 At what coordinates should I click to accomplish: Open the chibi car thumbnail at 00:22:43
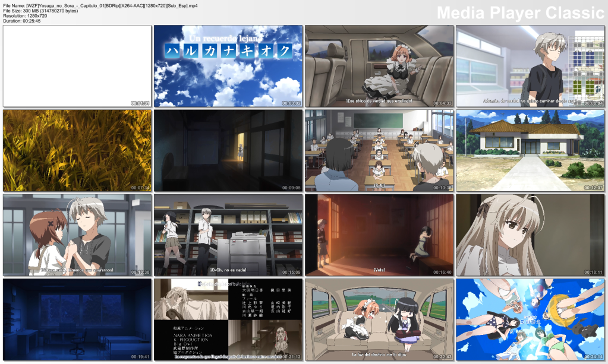[x=379, y=319]
